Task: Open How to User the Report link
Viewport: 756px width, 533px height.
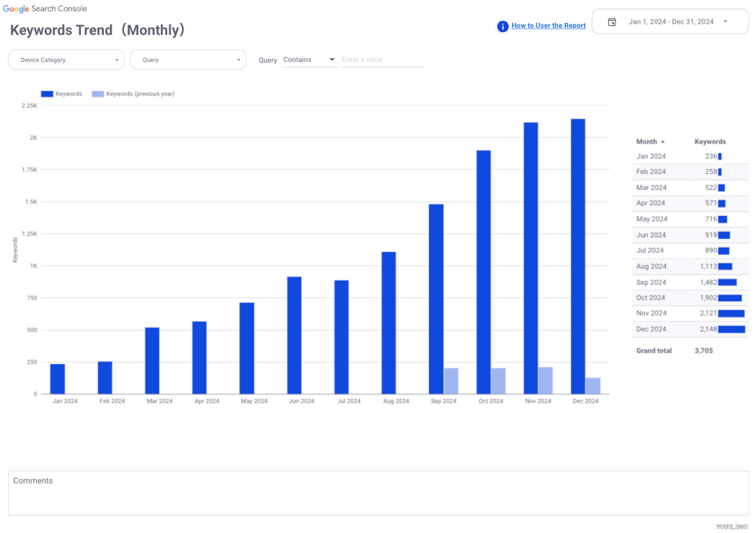Action: [548, 26]
